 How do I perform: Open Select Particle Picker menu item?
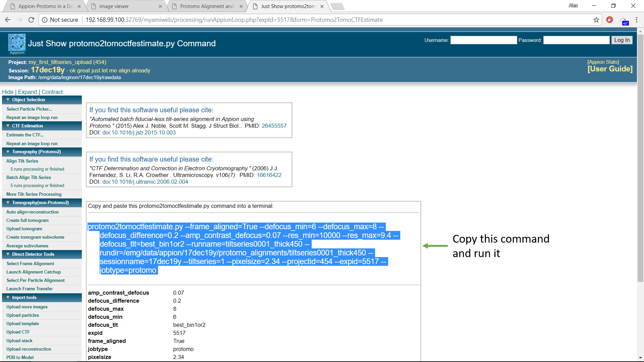coord(29,109)
